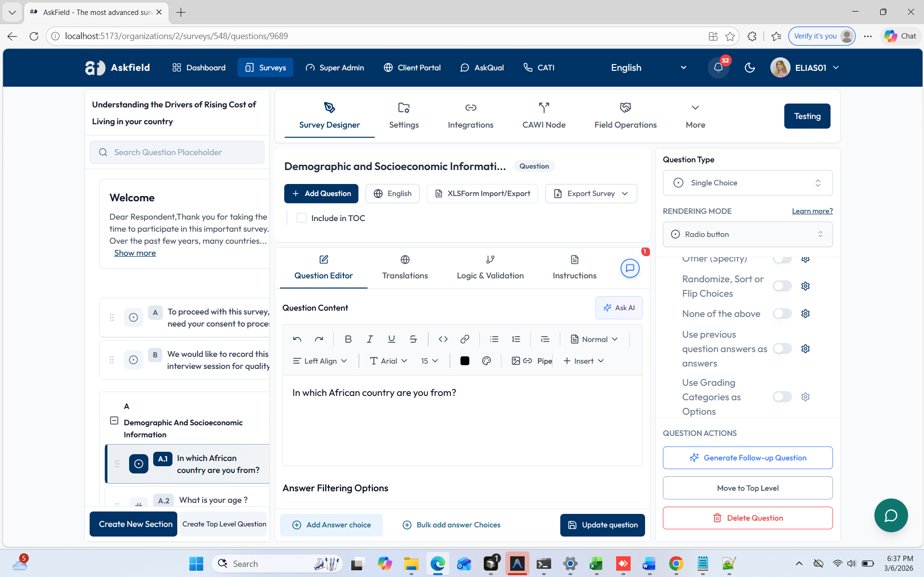This screenshot has height=577, width=924.
Task: Expand the Export Survey dropdown
Action: click(591, 194)
